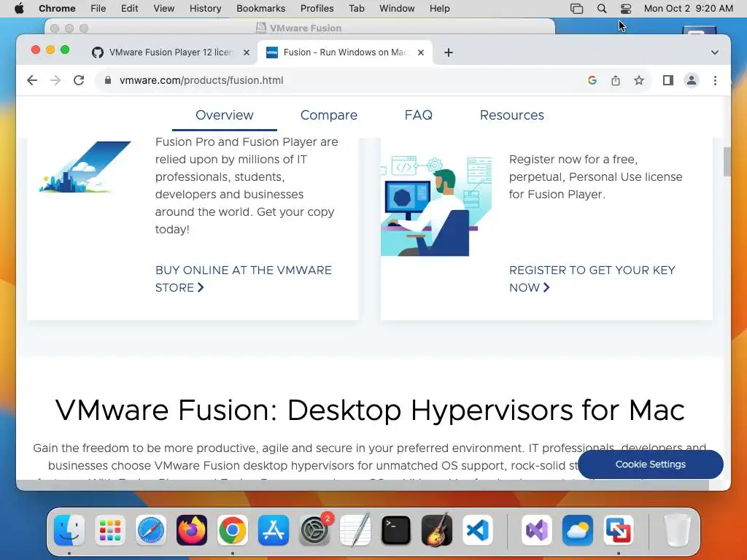
Task: Open the Google icon in address bar
Action: click(x=592, y=80)
